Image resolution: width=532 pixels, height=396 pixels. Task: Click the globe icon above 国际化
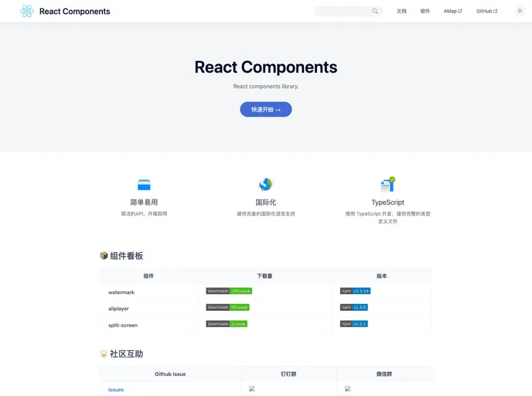click(266, 184)
